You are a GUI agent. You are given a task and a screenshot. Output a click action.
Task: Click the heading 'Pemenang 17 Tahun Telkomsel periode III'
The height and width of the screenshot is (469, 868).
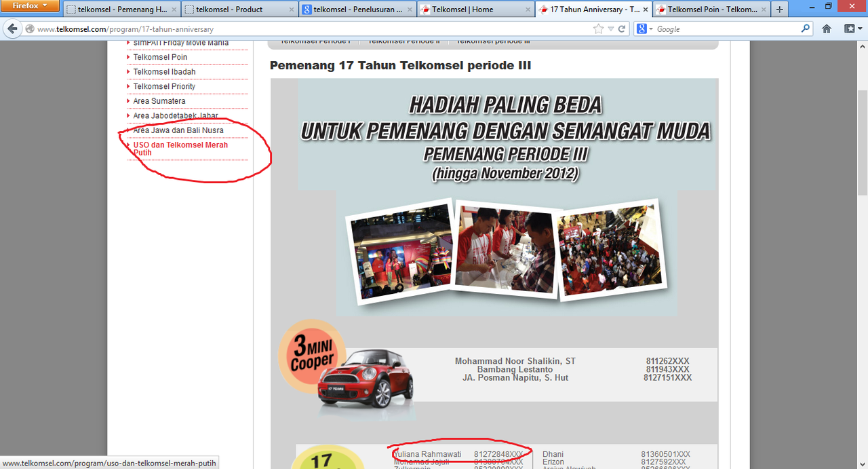[x=400, y=65]
